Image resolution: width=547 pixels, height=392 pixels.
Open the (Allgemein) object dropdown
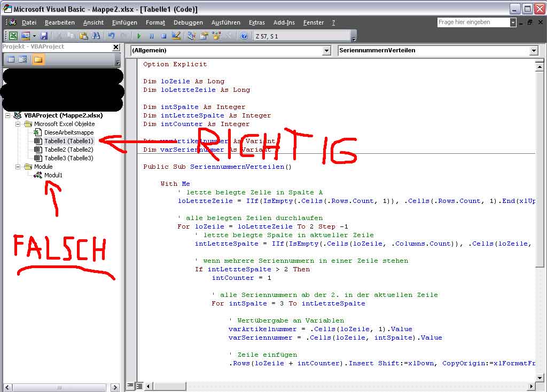(327, 51)
